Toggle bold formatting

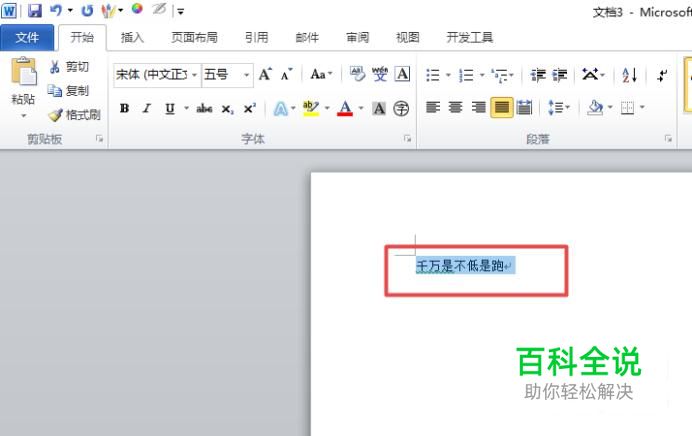125,108
